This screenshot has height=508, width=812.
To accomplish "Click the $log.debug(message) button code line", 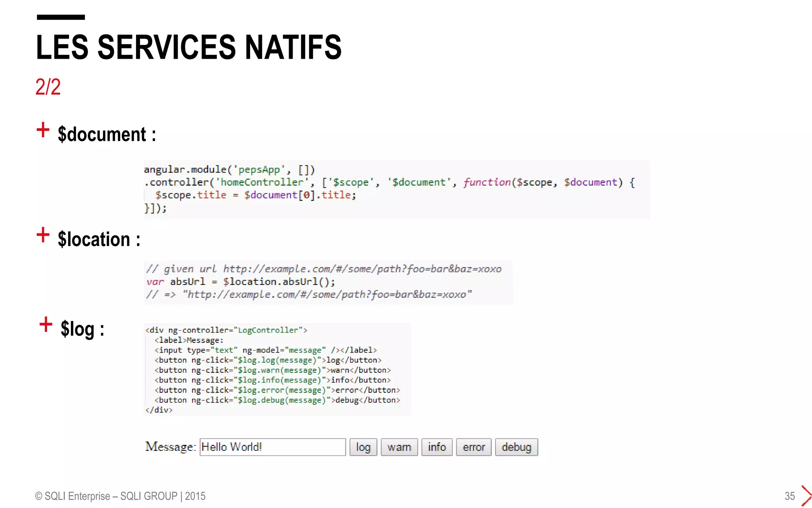I will [x=278, y=400].
